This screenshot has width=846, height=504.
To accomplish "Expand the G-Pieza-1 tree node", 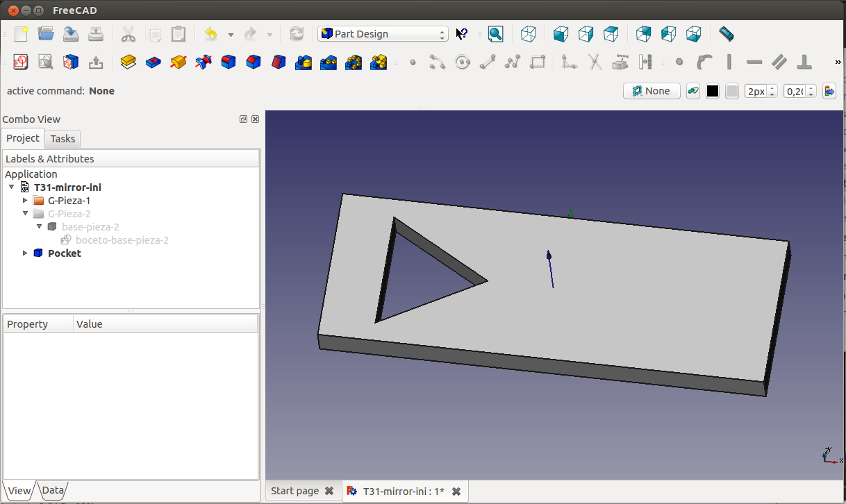I will click(x=26, y=201).
